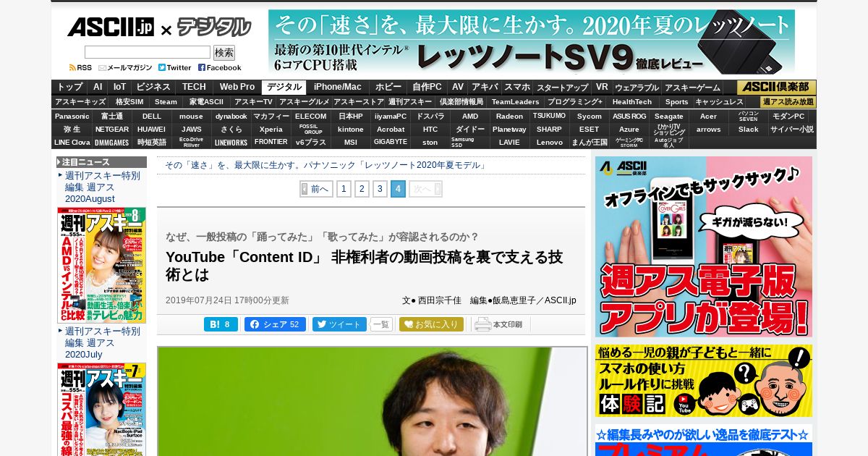Open 週刊アスキー特別編集 2020July link

pos(102,342)
